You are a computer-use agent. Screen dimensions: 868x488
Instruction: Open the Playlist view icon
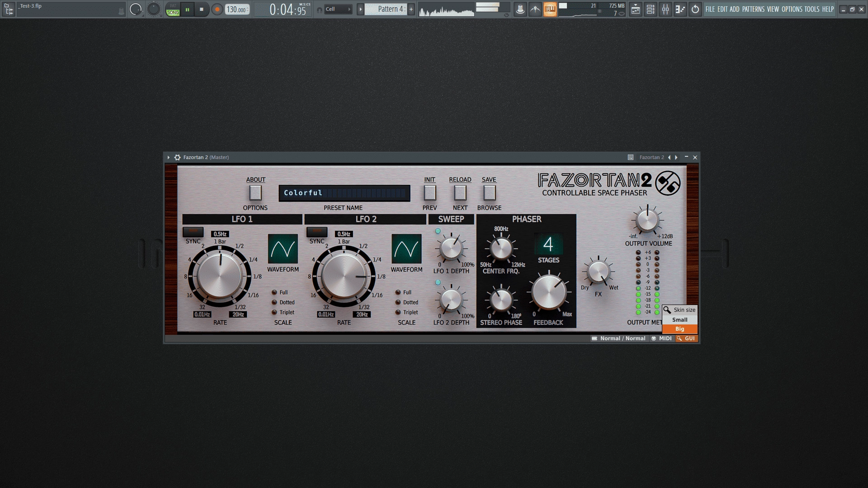(636, 9)
